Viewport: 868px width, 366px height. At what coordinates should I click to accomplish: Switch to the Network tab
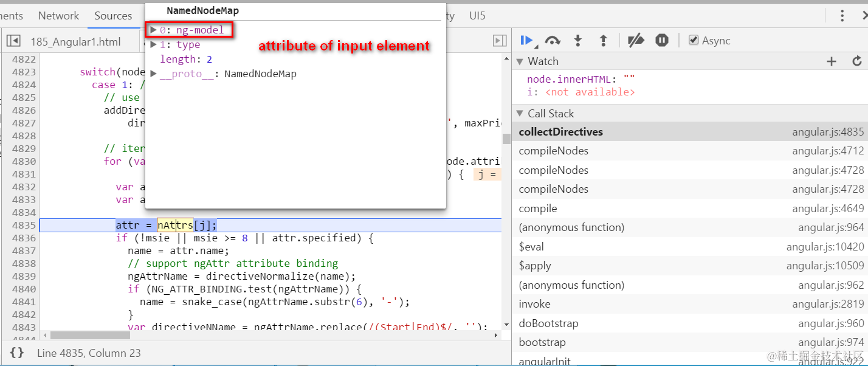coord(58,16)
